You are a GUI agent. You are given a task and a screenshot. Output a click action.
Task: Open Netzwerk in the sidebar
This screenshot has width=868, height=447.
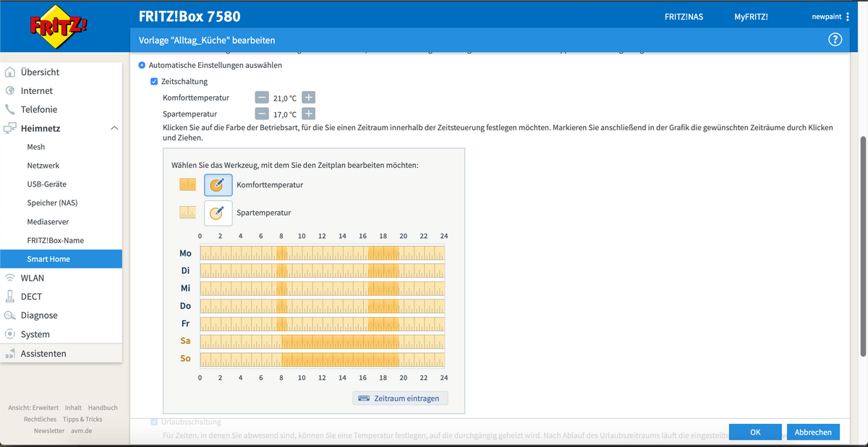(x=43, y=166)
